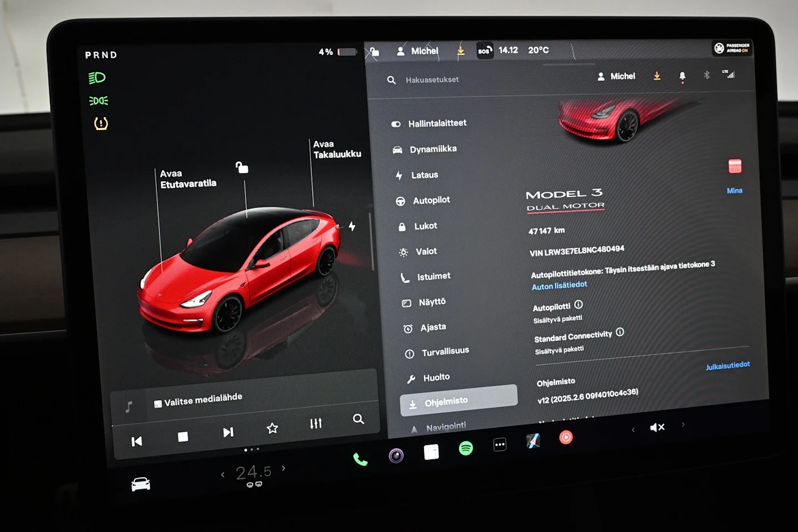The height and width of the screenshot is (532, 798).
Task: Skip to next track
Action: [x=228, y=432]
